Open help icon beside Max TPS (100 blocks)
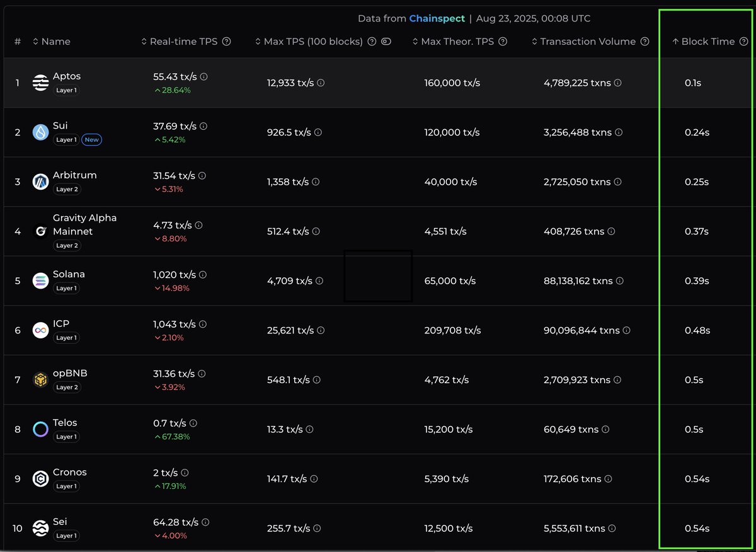 [x=372, y=42]
